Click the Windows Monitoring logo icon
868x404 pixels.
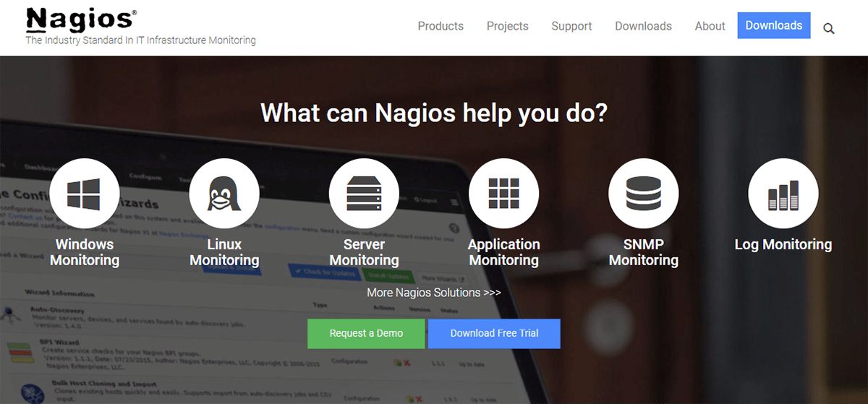(x=84, y=194)
